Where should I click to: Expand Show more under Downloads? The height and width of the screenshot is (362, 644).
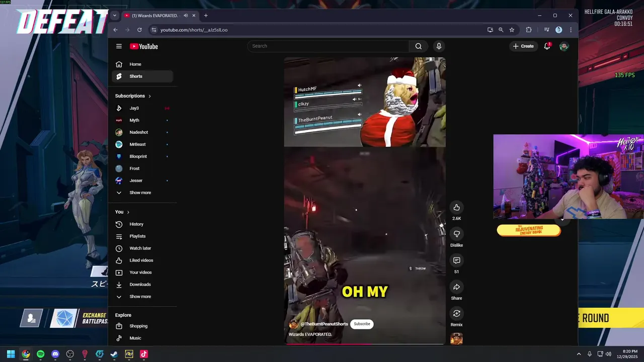click(x=142, y=297)
